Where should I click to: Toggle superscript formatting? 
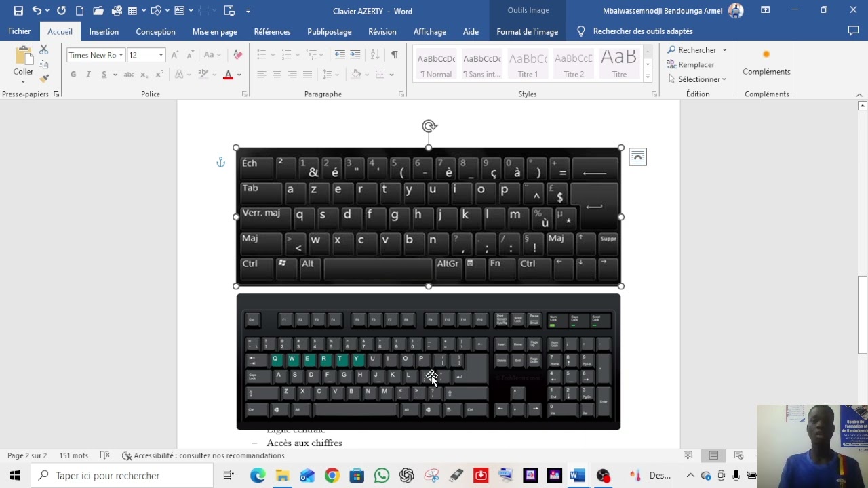159,75
